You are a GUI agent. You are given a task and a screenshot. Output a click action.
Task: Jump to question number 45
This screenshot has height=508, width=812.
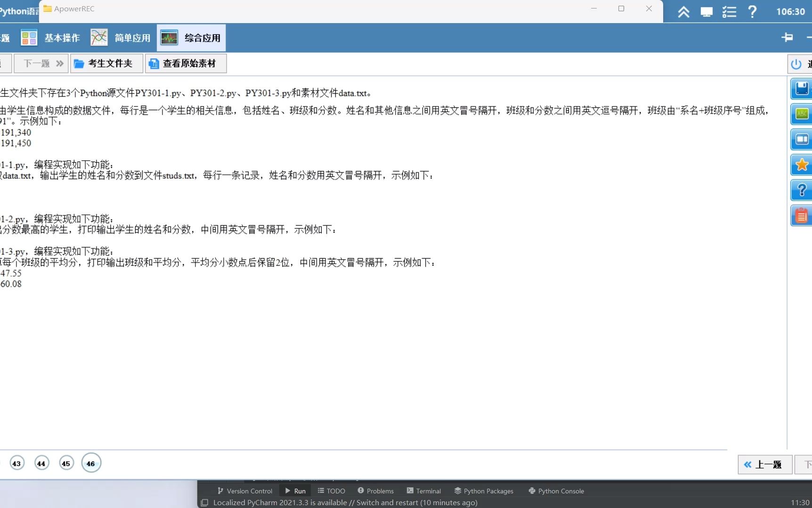pyautogui.click(x=66, y=463)
